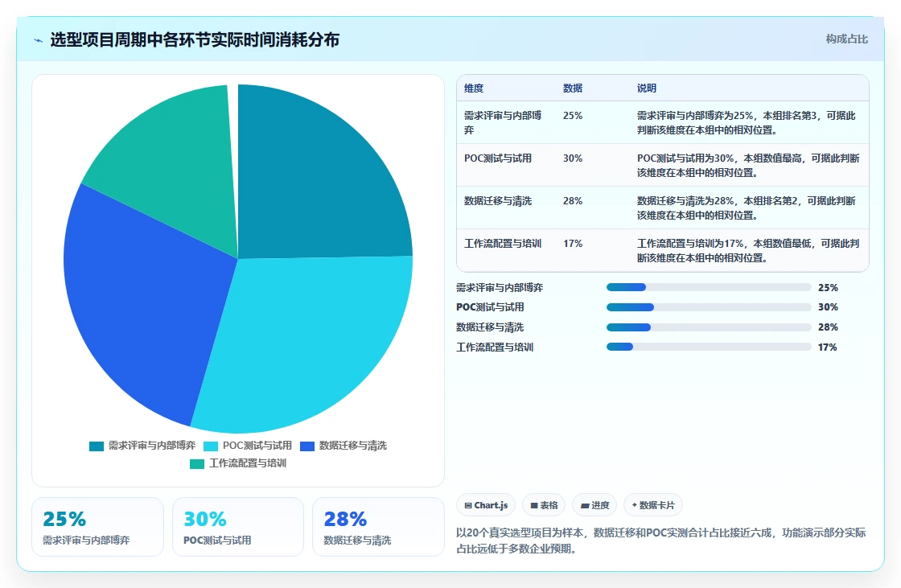The height and width of the screenshot is (588, 901).
Task: Click the description stating 本组数值最高
Action: point(748,165)
